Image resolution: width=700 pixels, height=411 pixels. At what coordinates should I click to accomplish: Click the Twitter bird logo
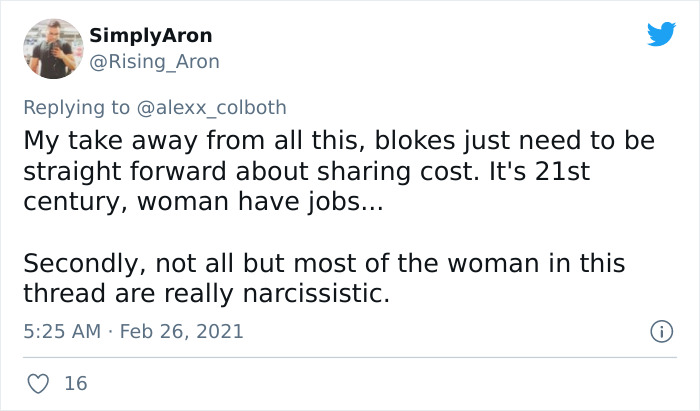click(661, 34)
